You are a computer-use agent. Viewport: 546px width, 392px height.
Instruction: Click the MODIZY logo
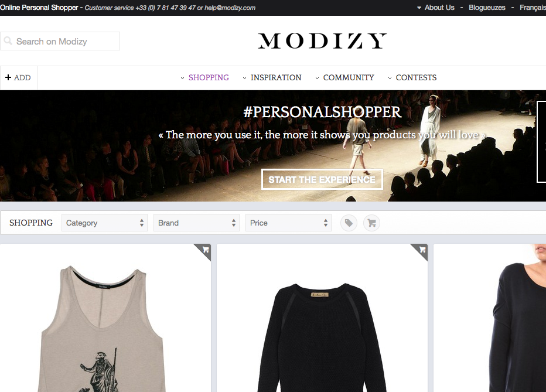point(322,41)
